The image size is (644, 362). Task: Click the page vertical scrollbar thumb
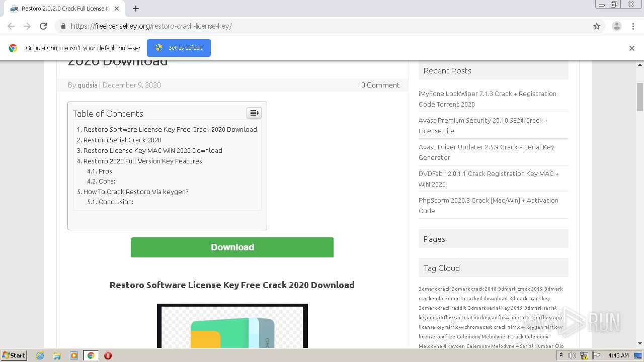640,97
